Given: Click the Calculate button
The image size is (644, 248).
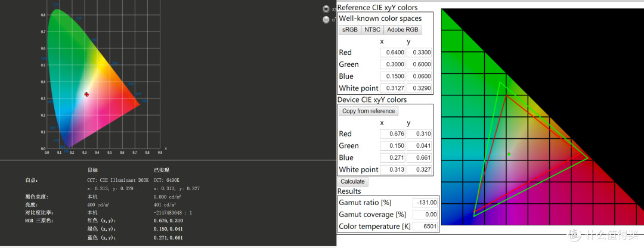Looking at the screenshot, I should [353, 181].
